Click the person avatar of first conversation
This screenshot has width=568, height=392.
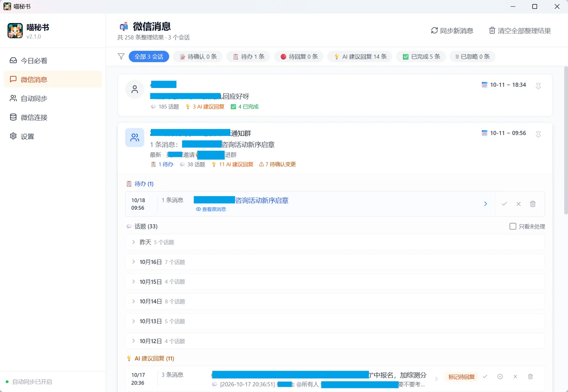tap(135, 89)
